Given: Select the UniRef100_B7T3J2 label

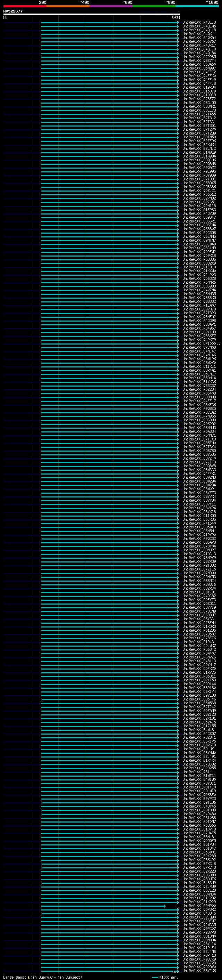Looking at the screenshot, I should [x=199, y=118].
